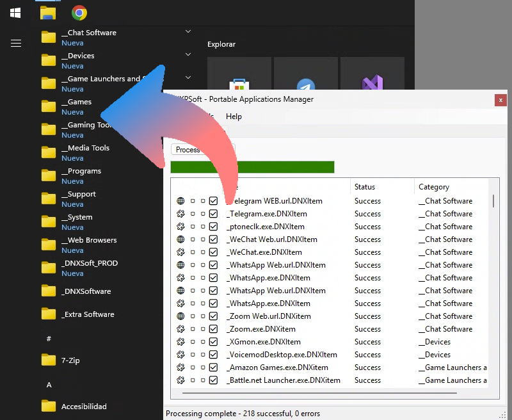
Task: Uncheck the _Telegram.exe.DNXItem checkbox
Action: click(x=213, y=214)
